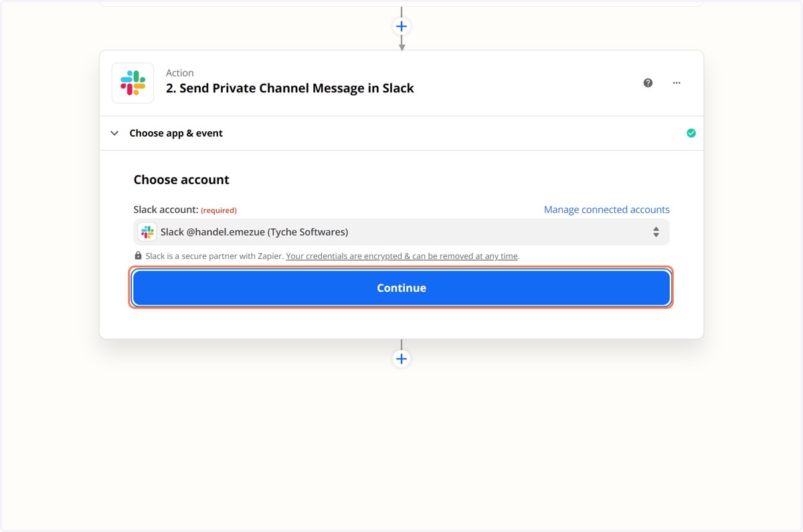
Task: Click the lock security icon
Action: [138, 256]
